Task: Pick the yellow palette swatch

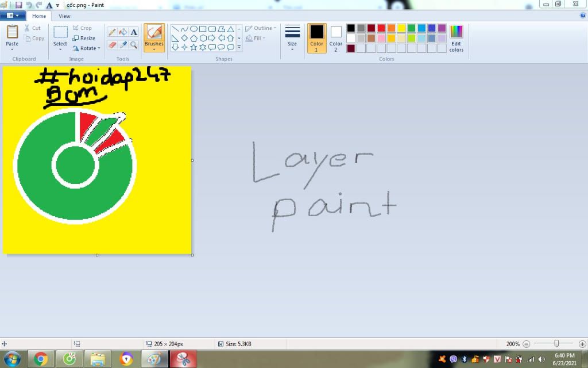Action: click(401, 28)
